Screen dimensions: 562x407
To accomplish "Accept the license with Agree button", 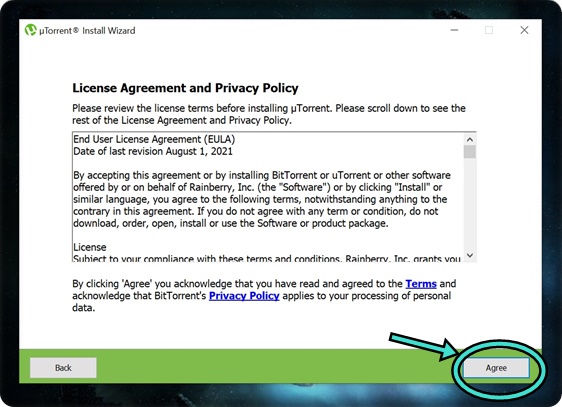I will point(496,368).
